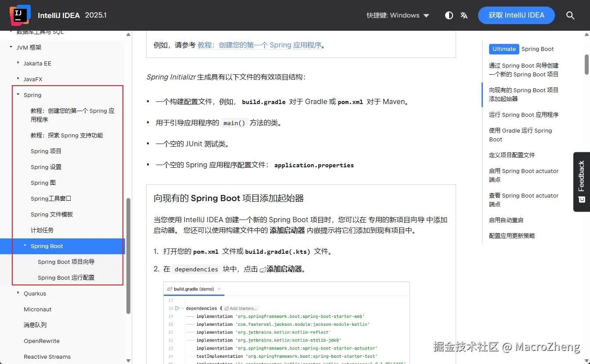Jump to 配置应用更新策略 section
Screen dimensions: 590x364
[x=512, y=236]
